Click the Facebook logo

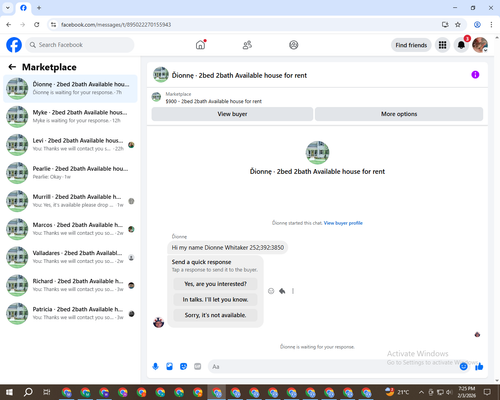(x=14, y=45)
